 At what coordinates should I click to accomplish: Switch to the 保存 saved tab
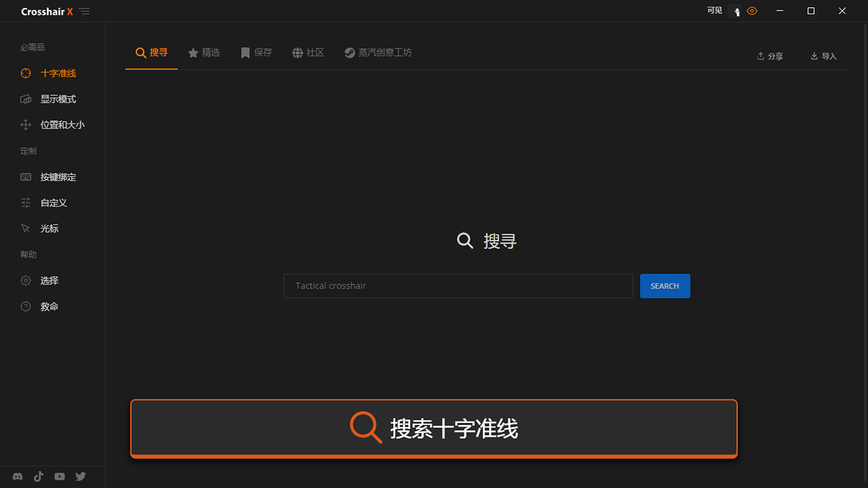256,53
